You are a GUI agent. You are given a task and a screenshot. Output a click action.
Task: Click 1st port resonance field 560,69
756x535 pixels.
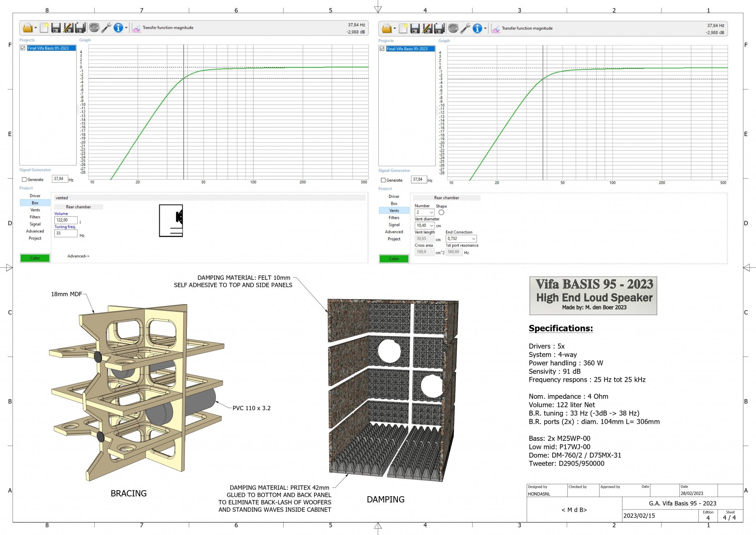(x=454, y=252)
